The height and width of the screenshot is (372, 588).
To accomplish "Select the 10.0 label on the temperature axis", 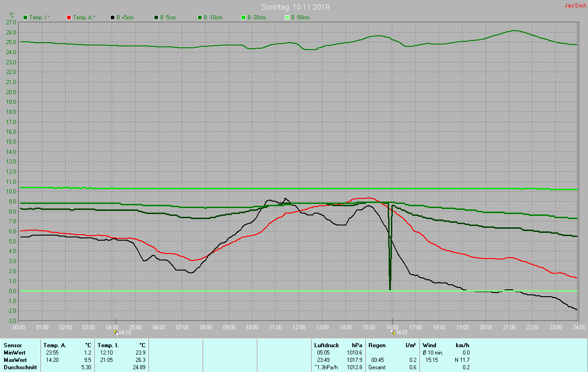I will click(11, 192).
